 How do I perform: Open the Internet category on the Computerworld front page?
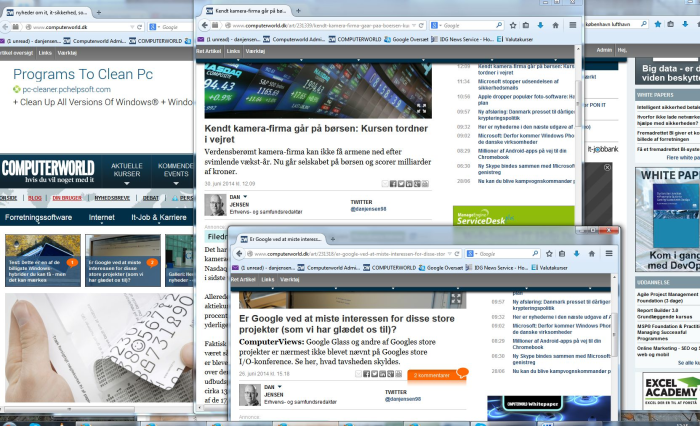pyautogui.click(x=102, y=217)
